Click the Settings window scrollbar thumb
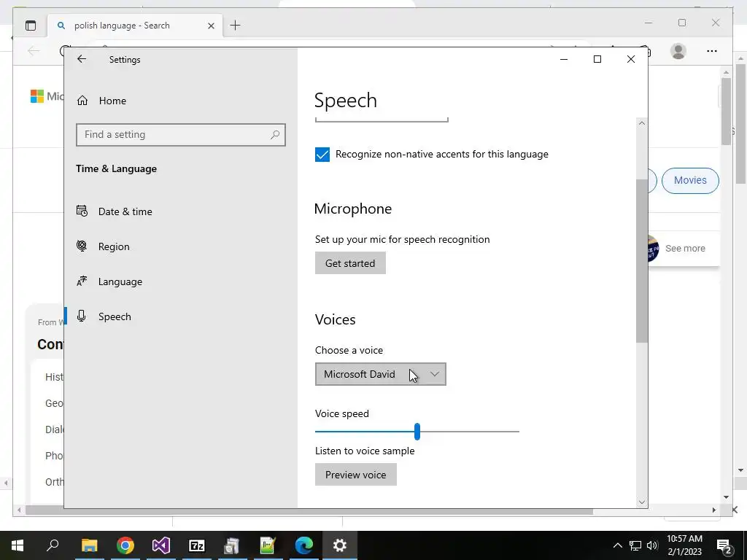 (x=642, y=260)
